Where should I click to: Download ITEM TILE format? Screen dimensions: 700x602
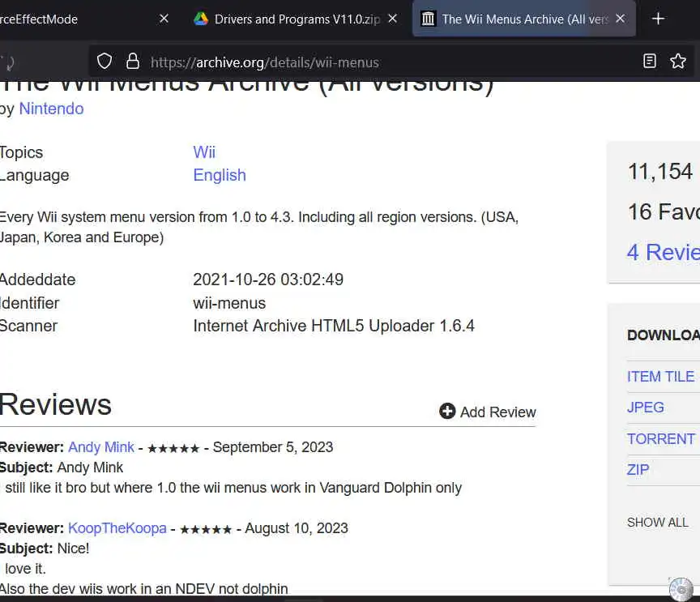tap(660, 377)
